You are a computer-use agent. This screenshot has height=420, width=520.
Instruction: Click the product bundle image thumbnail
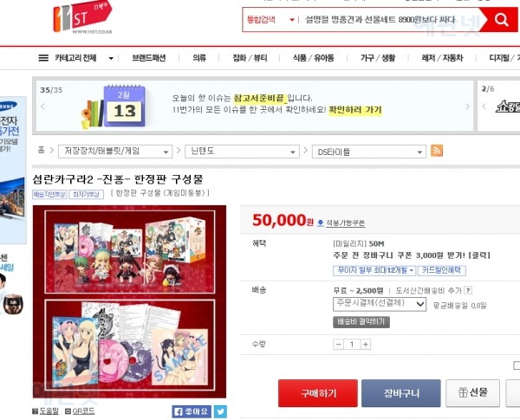coord(130,301)
